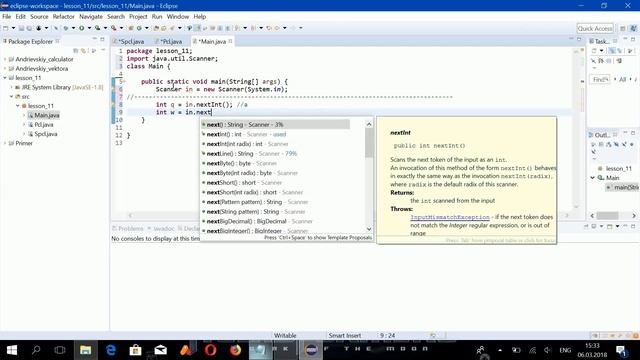Open the Window menu
This screenshot has width=640, height=360.
point(178,17)
